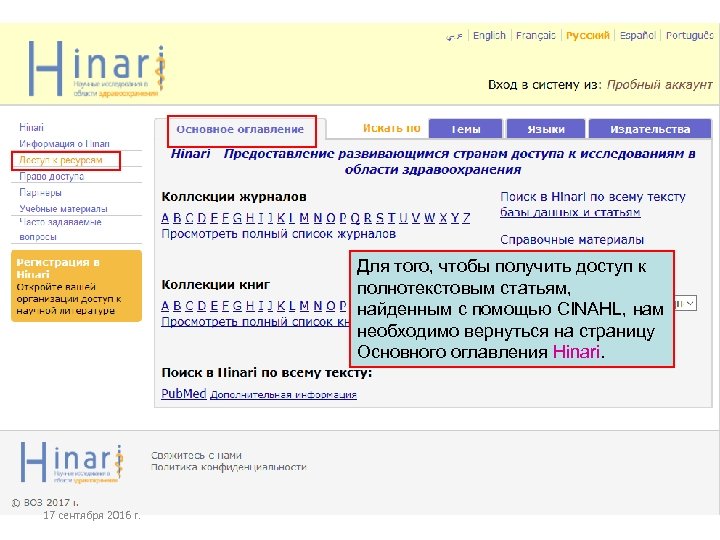Open books collection letter N
The width and height of the screenshot is (720, 540).
click(x=318, y=306)
